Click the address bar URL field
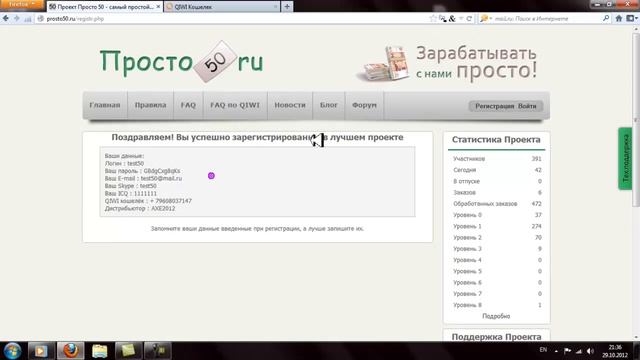 click(233, 18)
